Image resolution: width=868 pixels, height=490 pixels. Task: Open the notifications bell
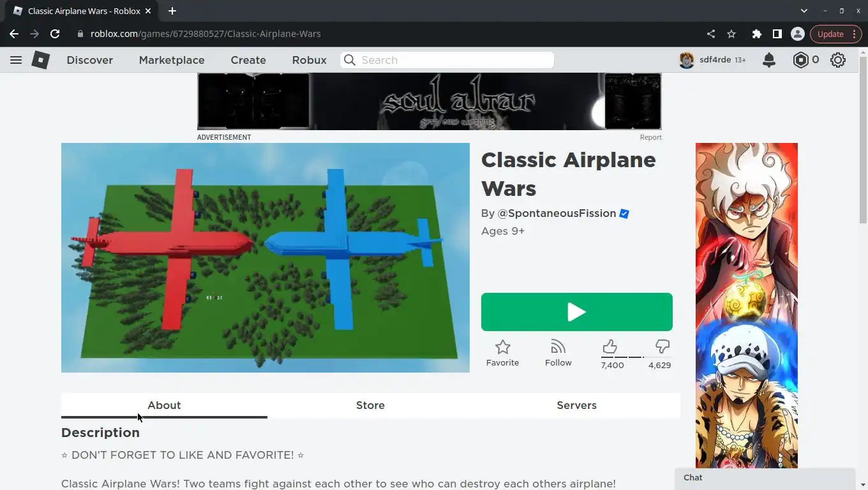point(769,60)
